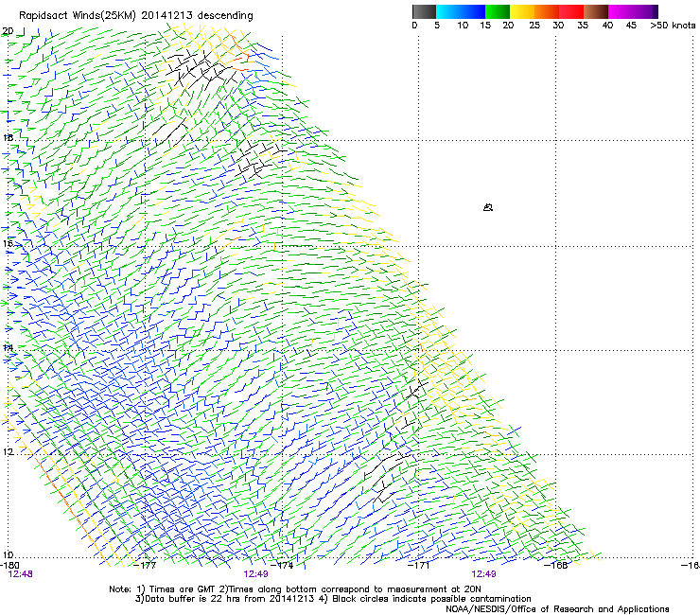Click the latitude label '16'
The width and height of the screenshot is (700, 615).
tap(8, 244)
